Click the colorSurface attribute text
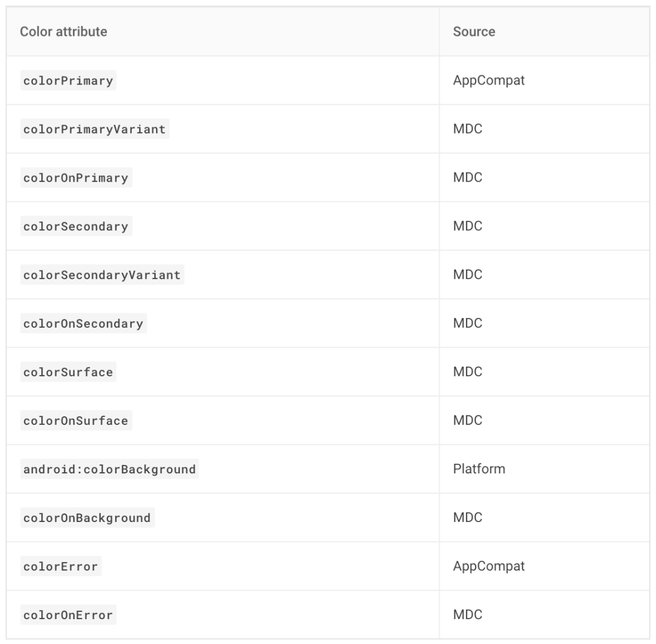This screenshot has height=644, width=656. coord(68,372)
